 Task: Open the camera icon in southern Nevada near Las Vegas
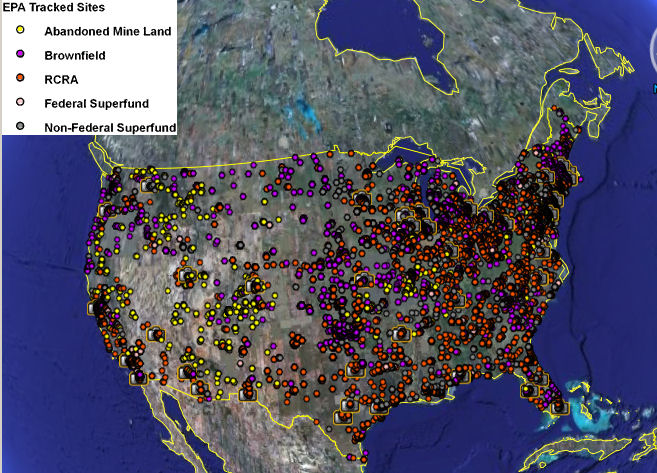point(156,334)
